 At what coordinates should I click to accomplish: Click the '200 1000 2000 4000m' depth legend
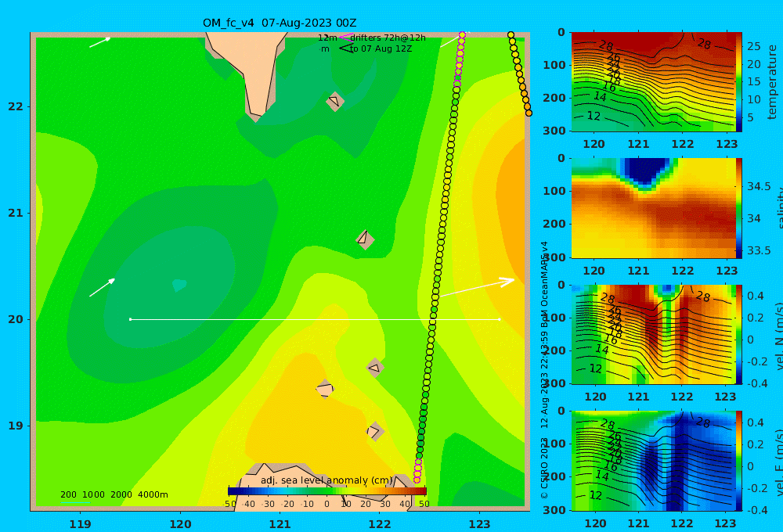pos(114,494)
